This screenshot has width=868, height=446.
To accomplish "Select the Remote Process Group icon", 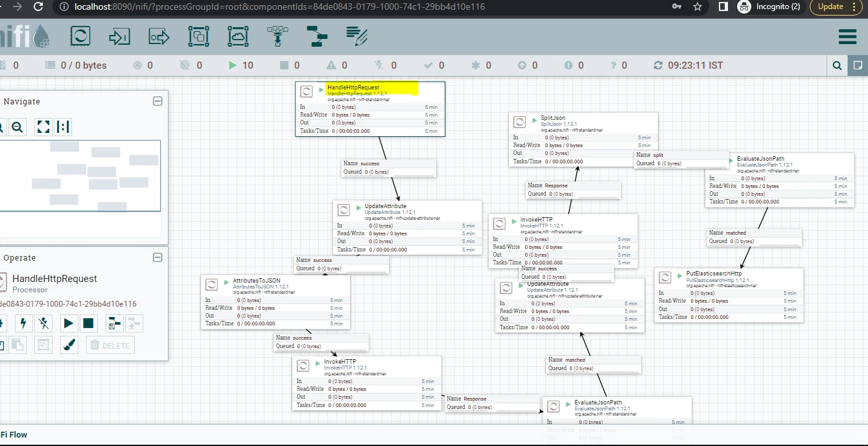I will 238,36.
